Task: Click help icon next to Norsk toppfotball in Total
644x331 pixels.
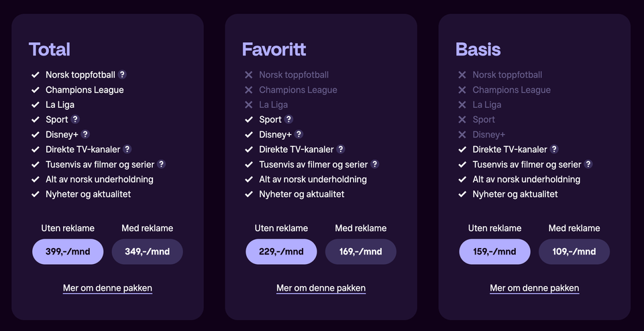Action: pos(123,75)
